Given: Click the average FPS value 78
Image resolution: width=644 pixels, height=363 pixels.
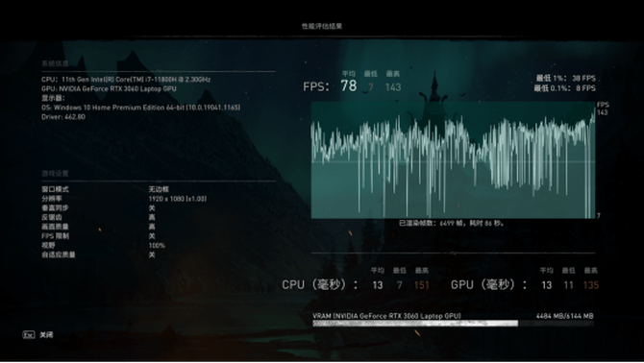Looking at the screenshot, I should [x=349, y=85].
